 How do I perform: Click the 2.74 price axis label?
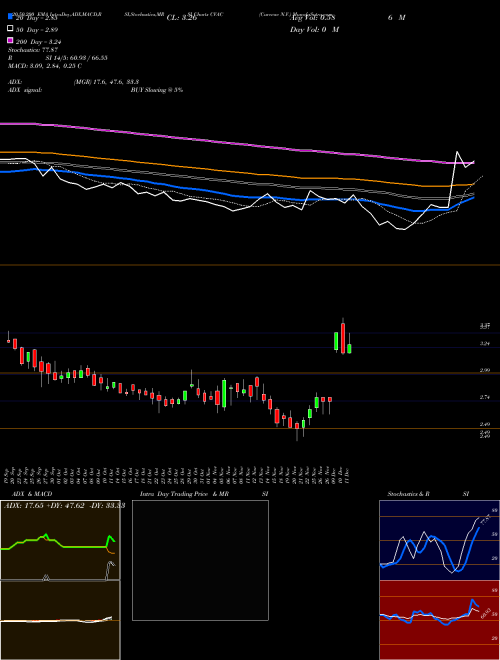click(x=484, y=397)
